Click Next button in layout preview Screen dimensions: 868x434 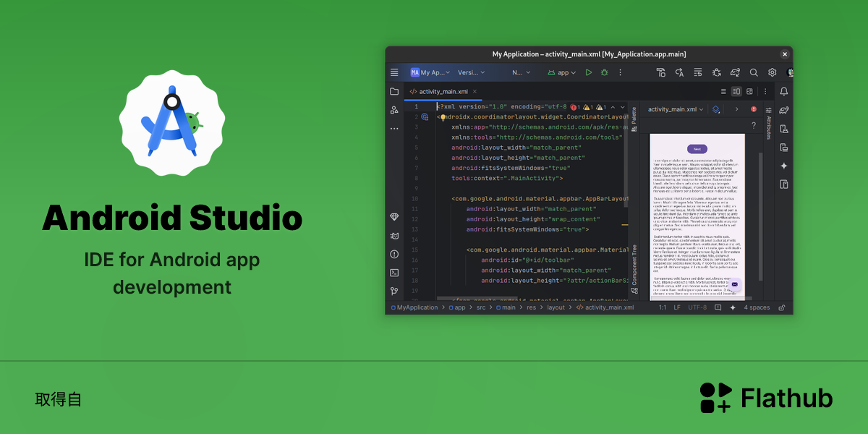click(x=697, y=148)
